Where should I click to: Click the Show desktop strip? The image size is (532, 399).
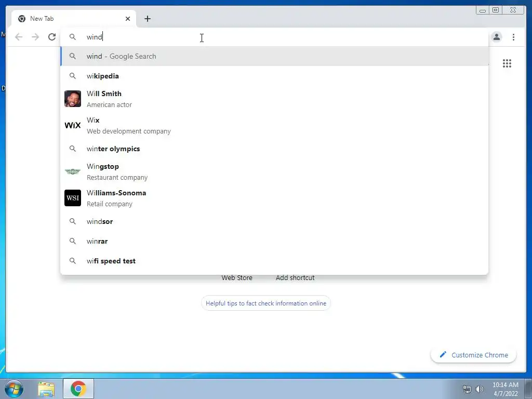pos(528,389)
